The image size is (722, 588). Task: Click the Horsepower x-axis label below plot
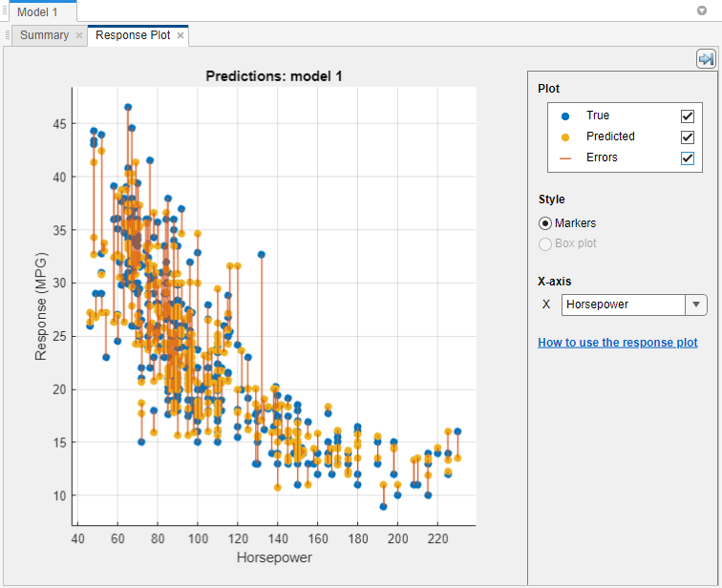tap(275, 557)
